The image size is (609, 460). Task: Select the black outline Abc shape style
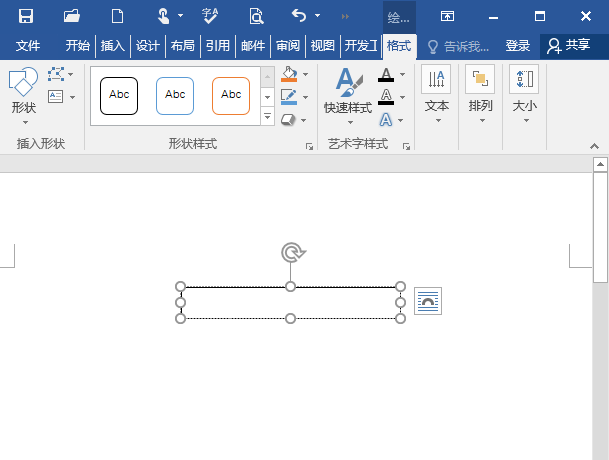[119, 95]
